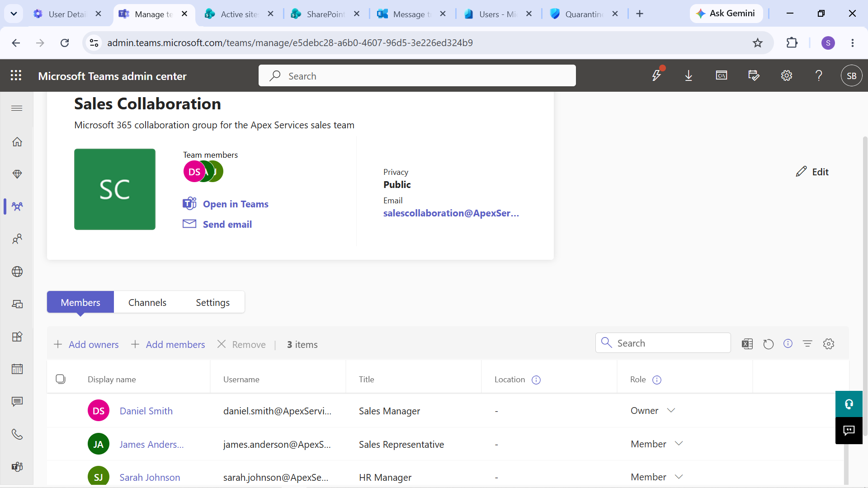Go to the Home dashboard icon
The height and width of the screenshot is (488, 868).
tap(17, 142)
